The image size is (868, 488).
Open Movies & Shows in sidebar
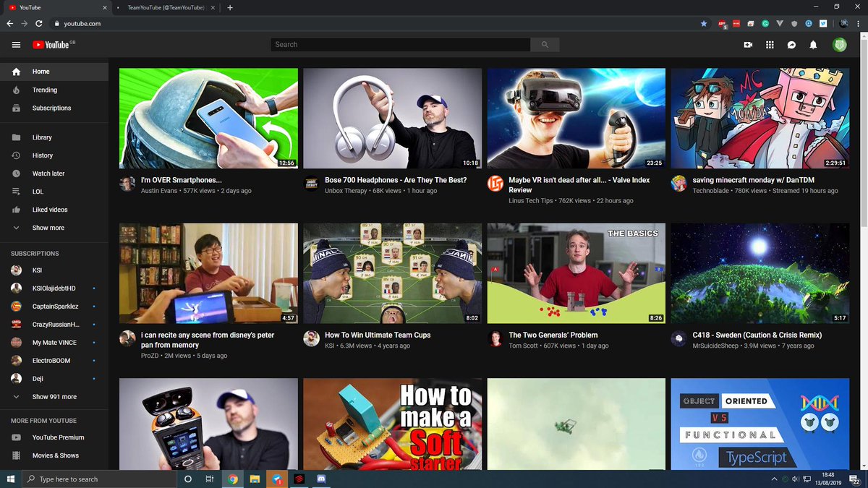(54, 455)
